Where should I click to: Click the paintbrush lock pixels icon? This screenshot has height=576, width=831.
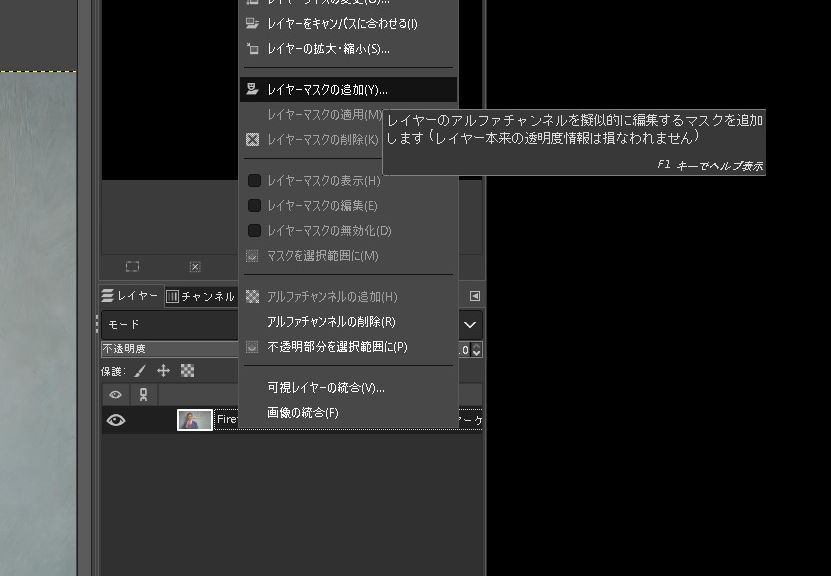pyautogui.click(x=141, y=371)
